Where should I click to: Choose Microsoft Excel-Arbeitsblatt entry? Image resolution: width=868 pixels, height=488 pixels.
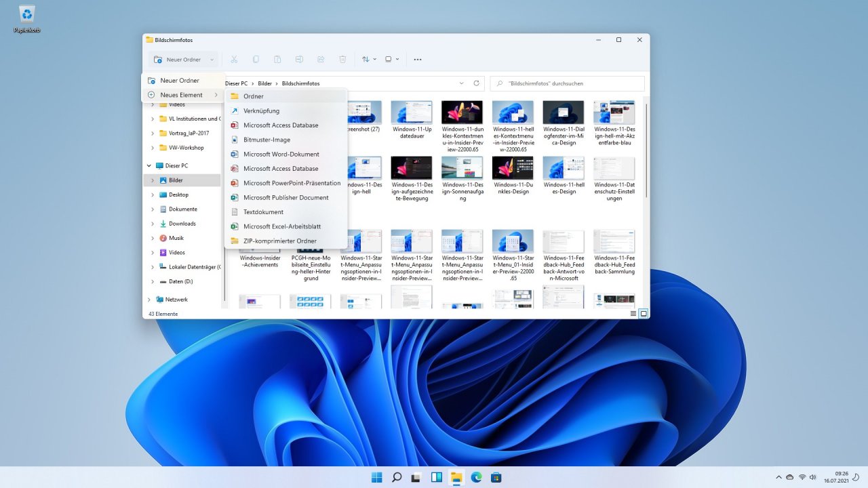[285, 226]
